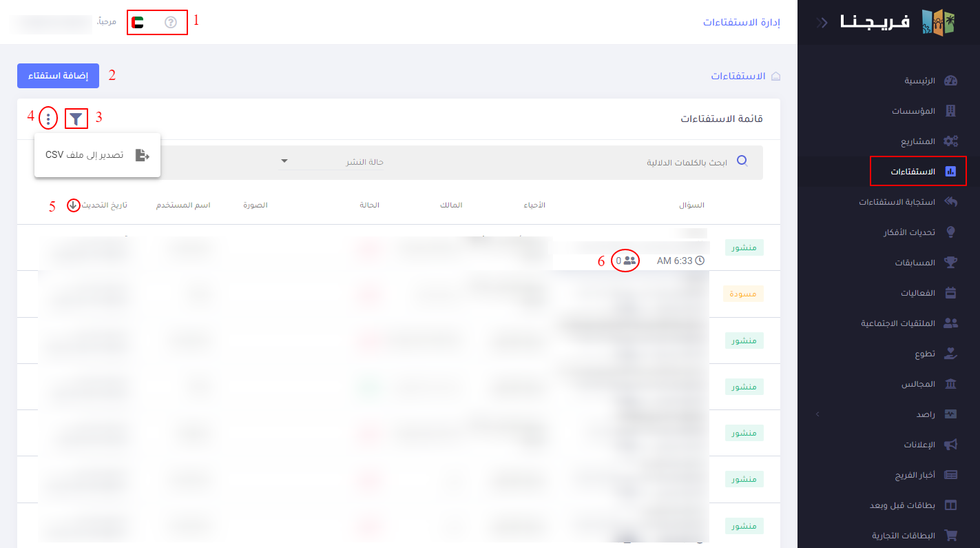Click the إضافة استفتاء button
Screen dimensions: 980x548
[58, 76]
